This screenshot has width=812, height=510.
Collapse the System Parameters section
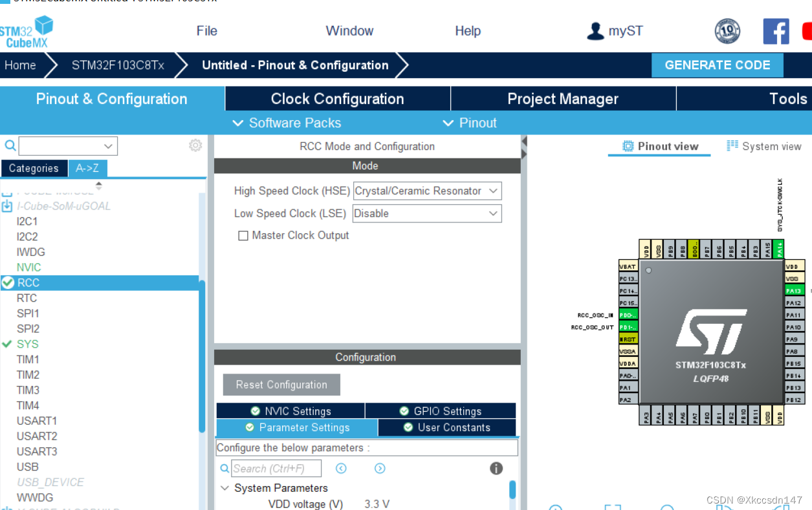225,488
